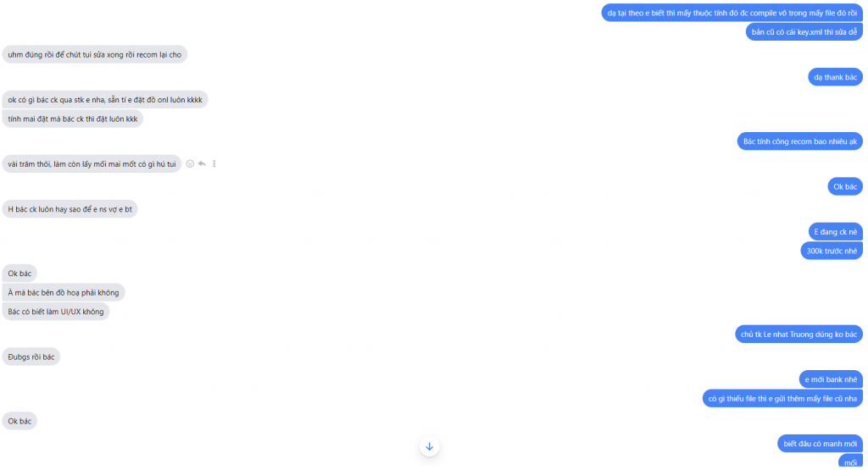Click the reply arrow icon beside the message
Screen dimensions: 868x470
(x=202, y=163)
